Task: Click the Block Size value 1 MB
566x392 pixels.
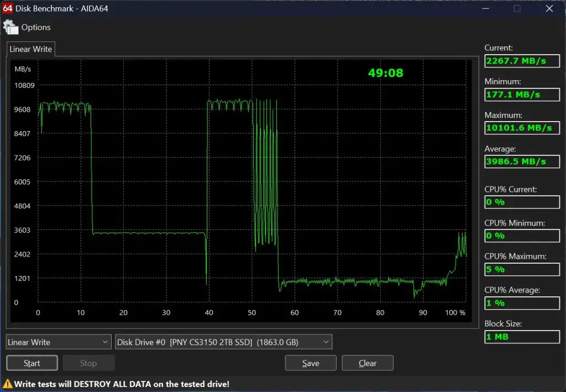Action: (x=522, y=337)
